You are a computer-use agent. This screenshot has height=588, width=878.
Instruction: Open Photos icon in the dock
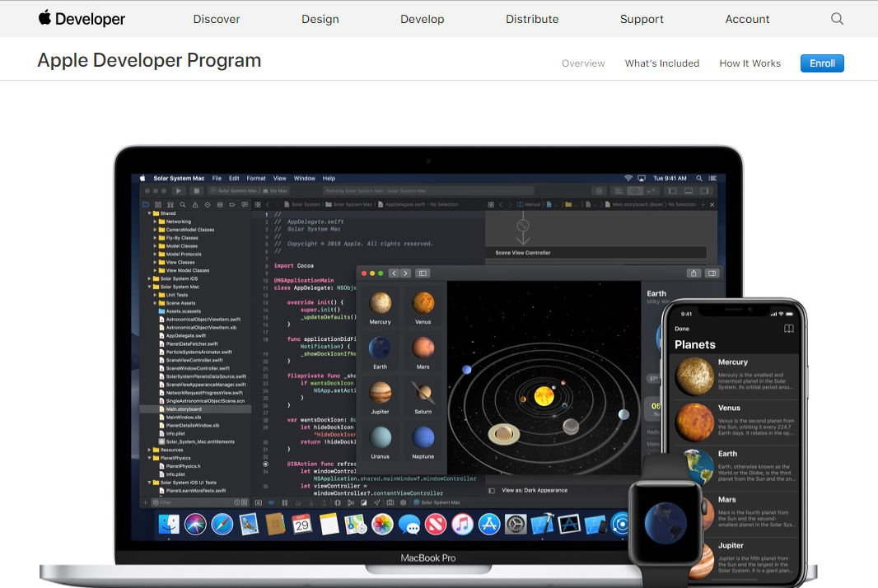point(382,524)
